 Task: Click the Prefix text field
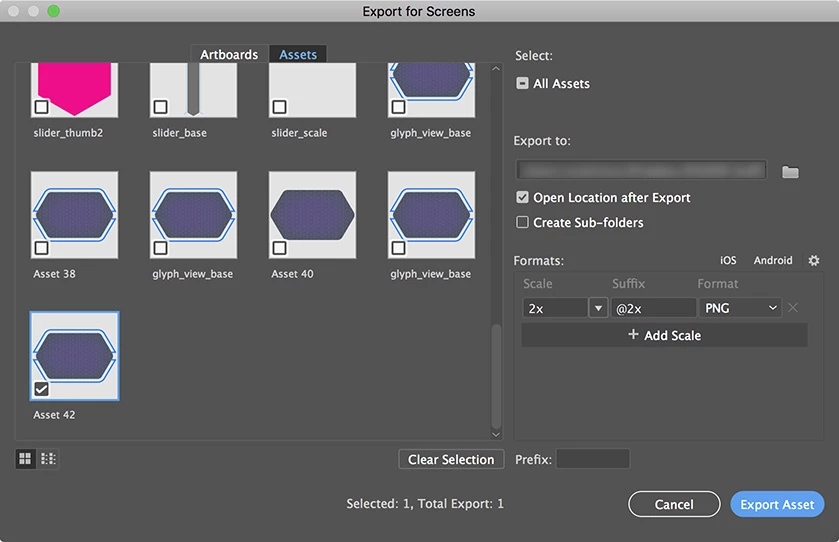[x=592, y=459]
